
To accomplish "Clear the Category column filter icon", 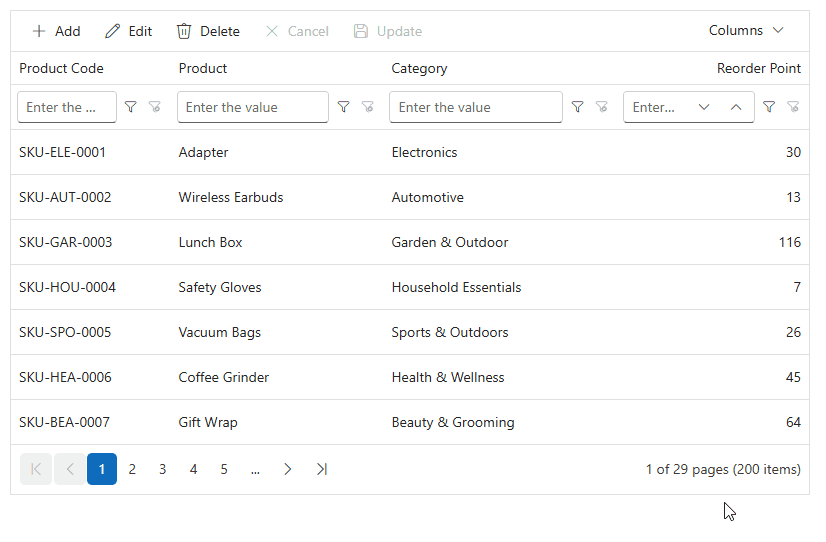I will pyautogui.click(x=601, y=107).
